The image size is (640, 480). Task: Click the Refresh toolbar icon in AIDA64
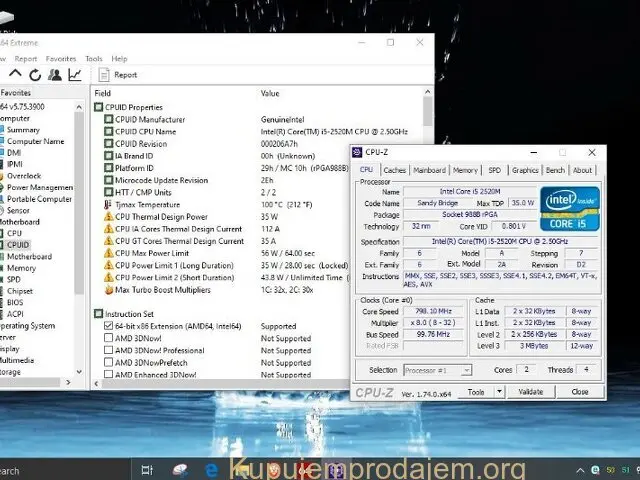pyautogui.click(x=35, y=74)
